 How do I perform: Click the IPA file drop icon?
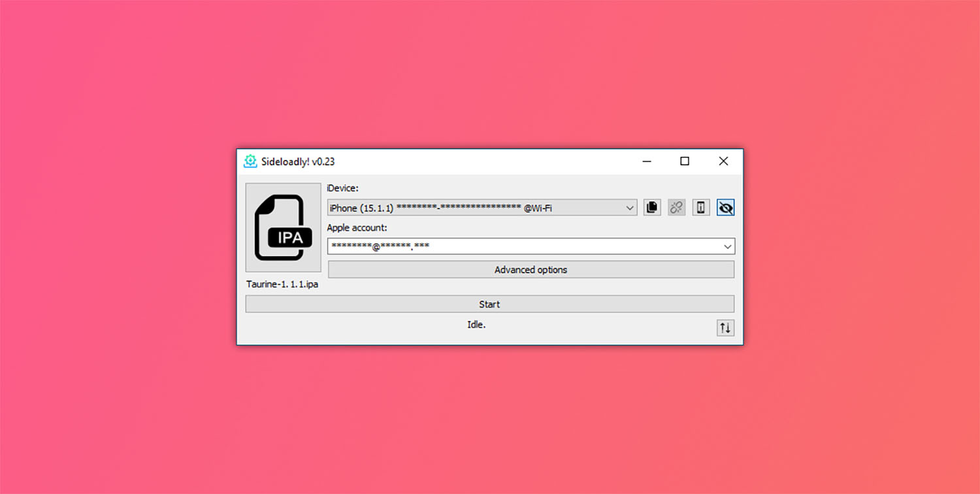pyautogui.click(x=284, y=227)
